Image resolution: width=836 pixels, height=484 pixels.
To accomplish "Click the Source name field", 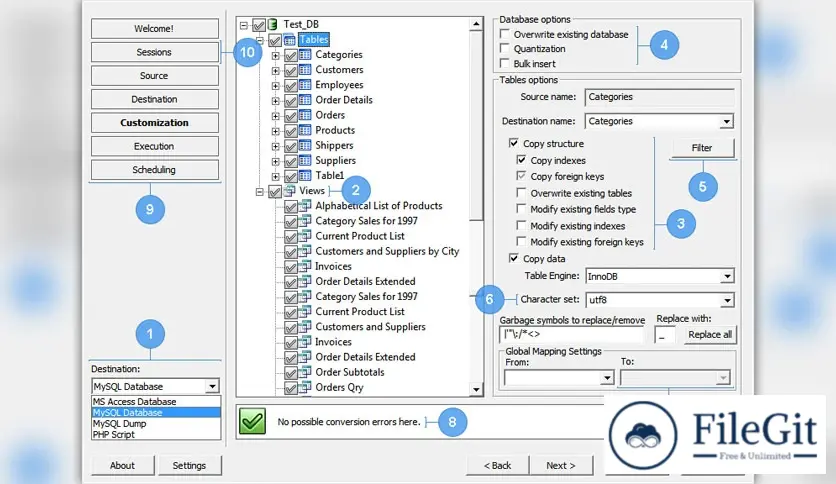I will coord(660,97).
